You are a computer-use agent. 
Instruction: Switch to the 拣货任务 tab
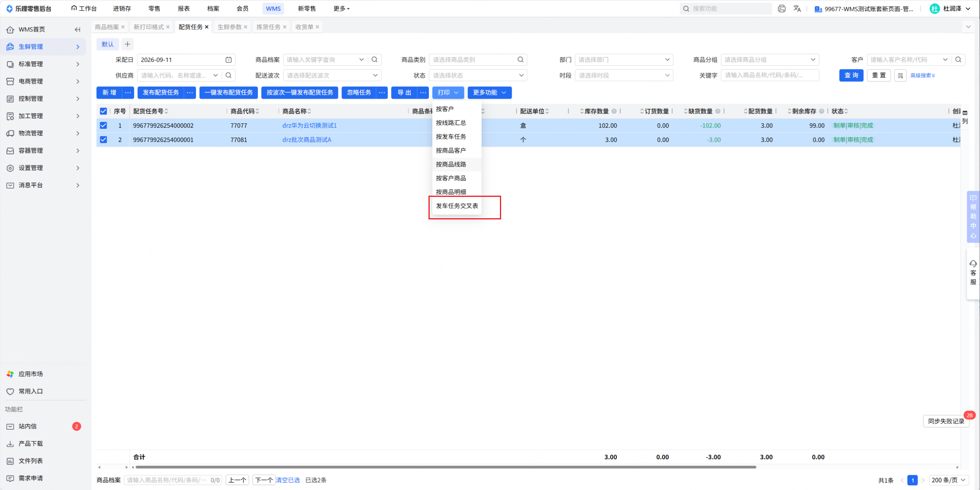coord(268,27)
